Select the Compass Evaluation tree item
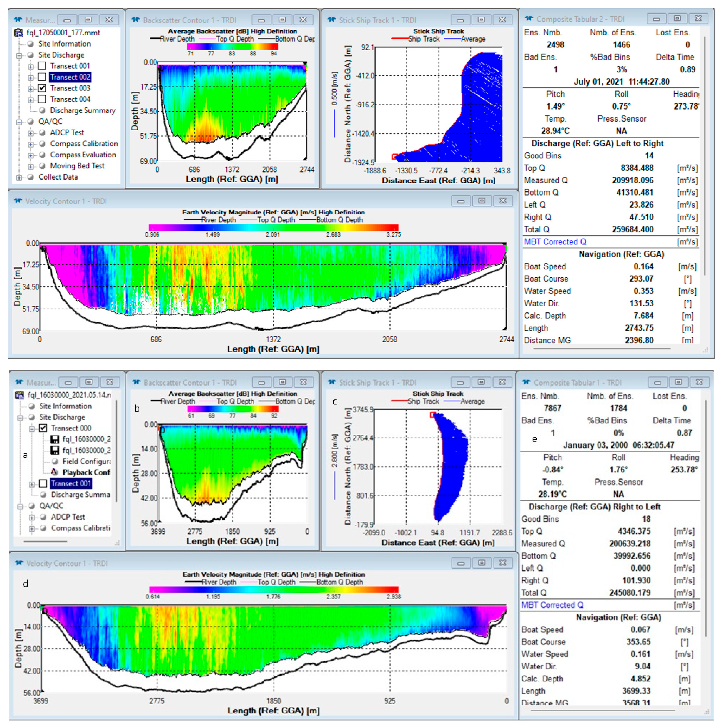 (83, 155)
